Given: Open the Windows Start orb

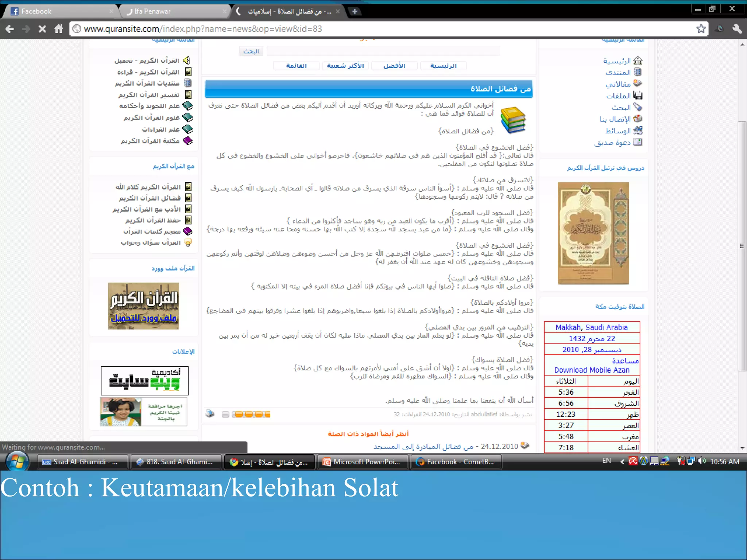Looking at the screenshot, I should pos(17,462).
